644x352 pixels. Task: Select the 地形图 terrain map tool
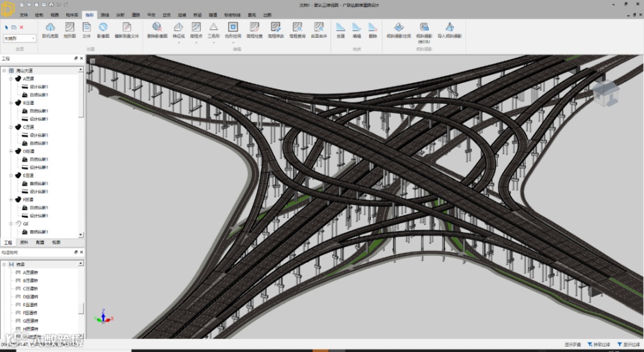coord(70,27)
